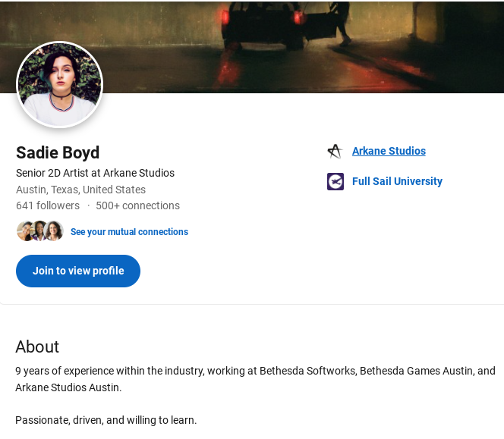Click the Arkane Studios logo icon

click(x=335, y=151)
